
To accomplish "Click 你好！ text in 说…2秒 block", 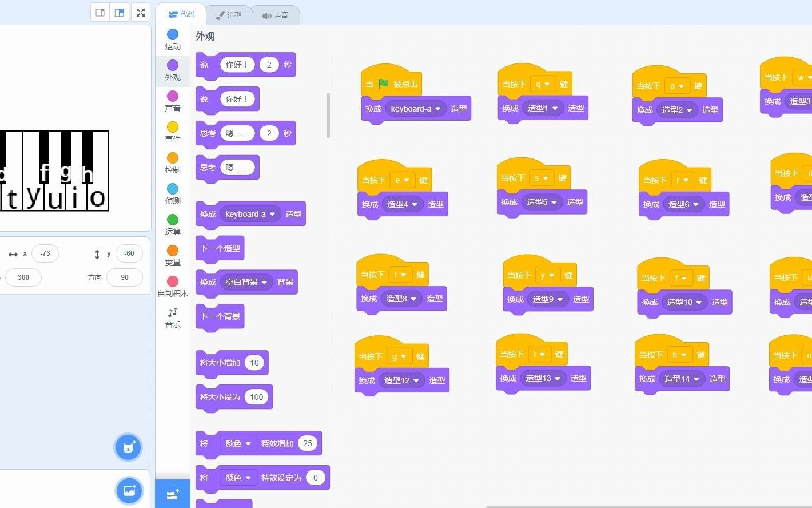I will pos(237,65).
